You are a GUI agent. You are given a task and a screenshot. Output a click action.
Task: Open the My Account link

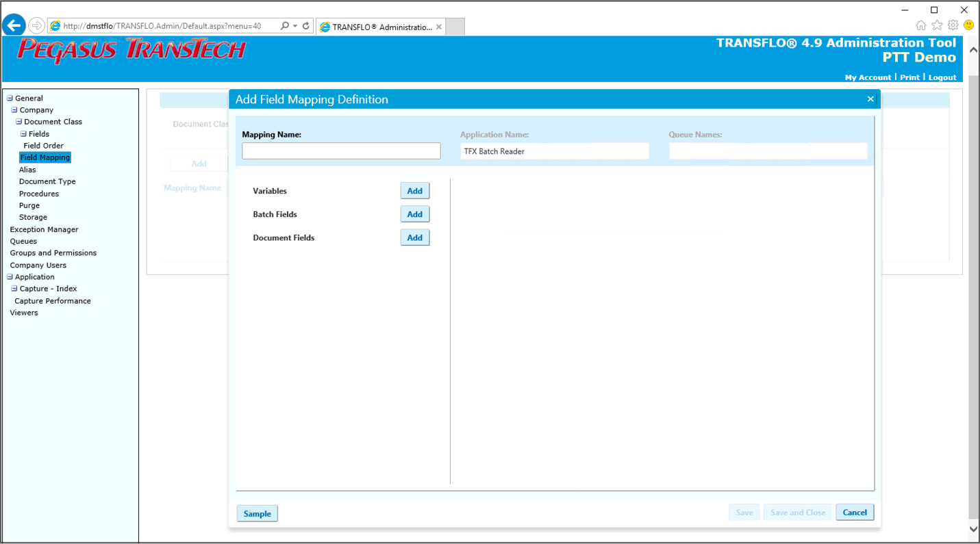pos(868,77)
